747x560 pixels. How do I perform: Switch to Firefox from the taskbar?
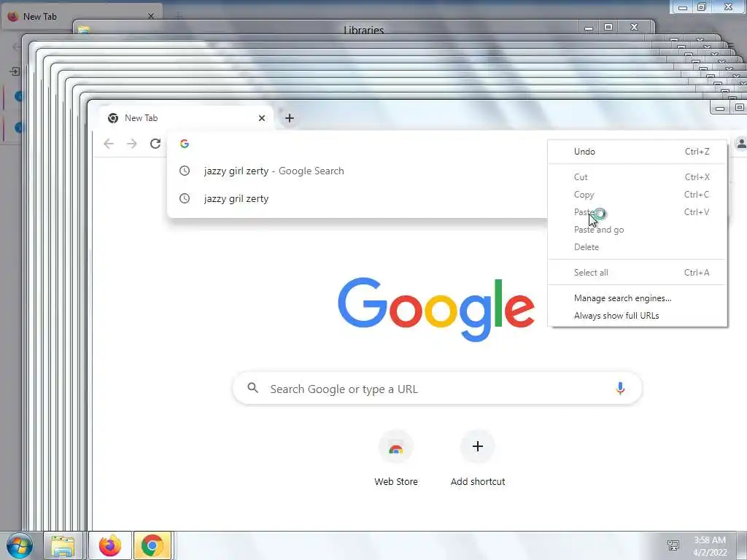110,545
